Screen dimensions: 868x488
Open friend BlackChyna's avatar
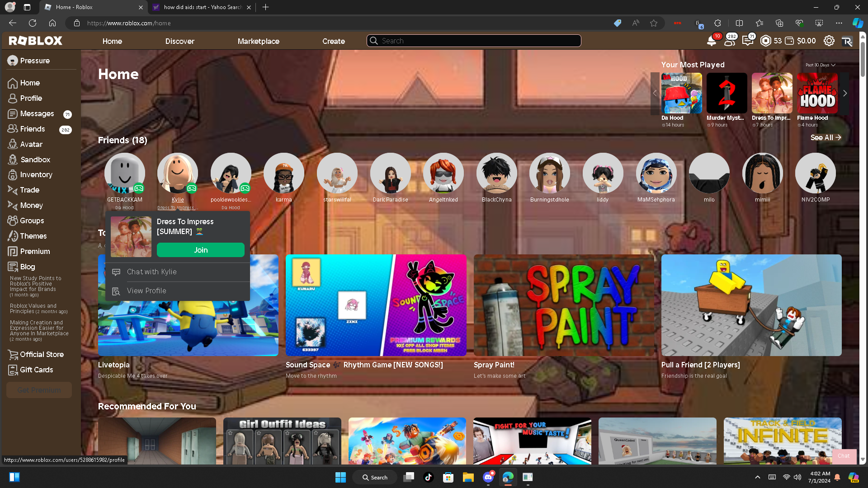497,173
